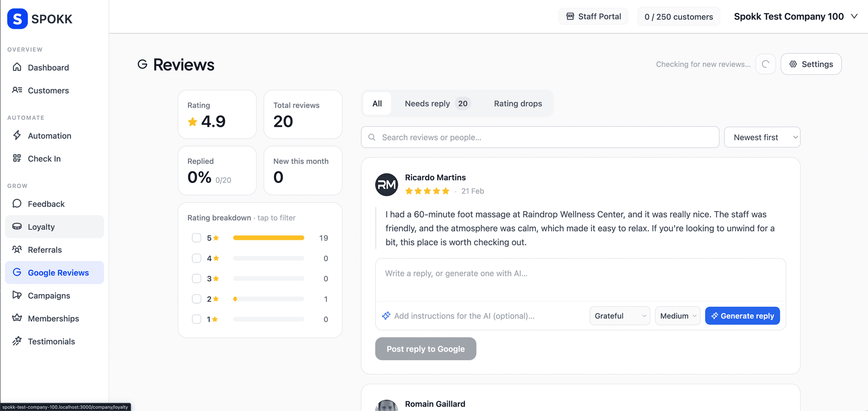
Task: Click the Settings gear icon
Action: [793, 64]
